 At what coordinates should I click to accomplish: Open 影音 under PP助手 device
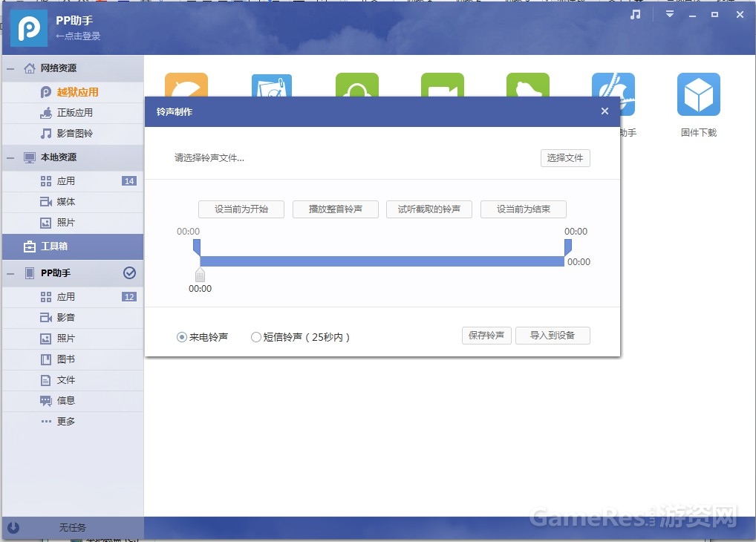pyautogui.click(x=73, y=318)
